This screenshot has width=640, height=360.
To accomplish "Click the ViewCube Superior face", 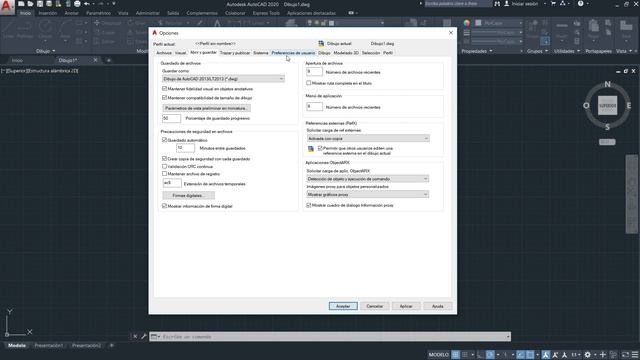I will pyautogui.click(x=607, y=106).
